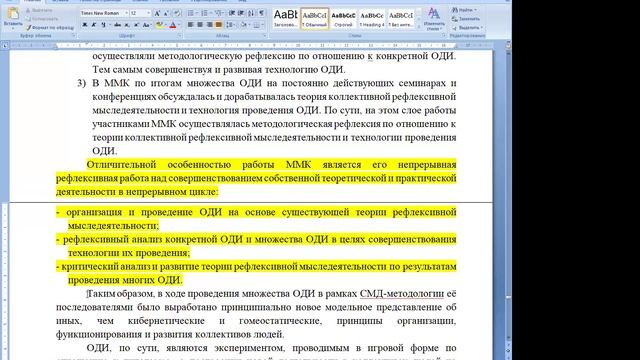Open the Select (Выделить) menu
The image size is (640, 360).
(x=467, y=27)
